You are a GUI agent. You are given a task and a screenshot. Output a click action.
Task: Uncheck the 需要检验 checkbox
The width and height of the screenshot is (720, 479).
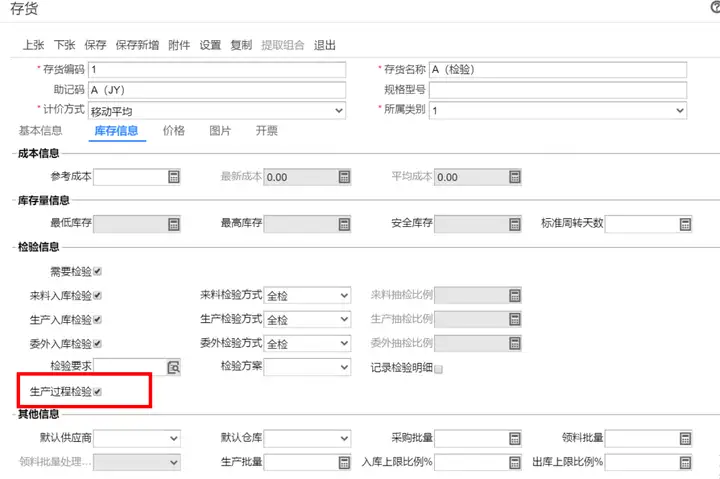97,271
